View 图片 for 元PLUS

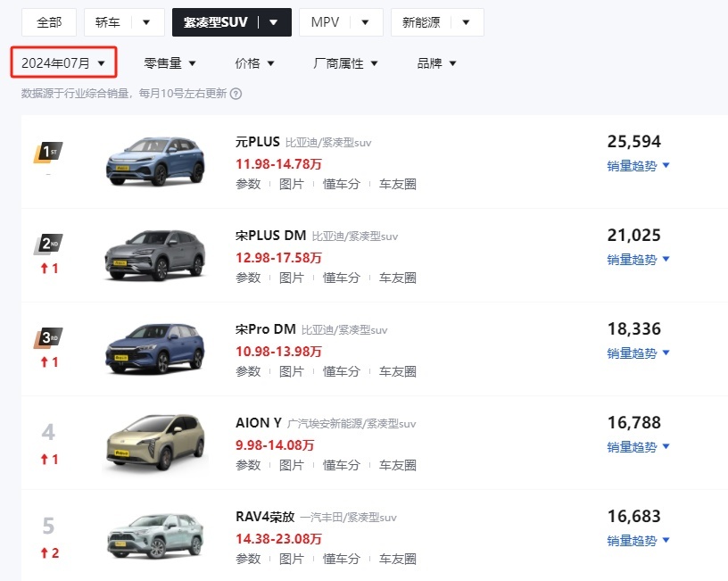coord(292,185)
